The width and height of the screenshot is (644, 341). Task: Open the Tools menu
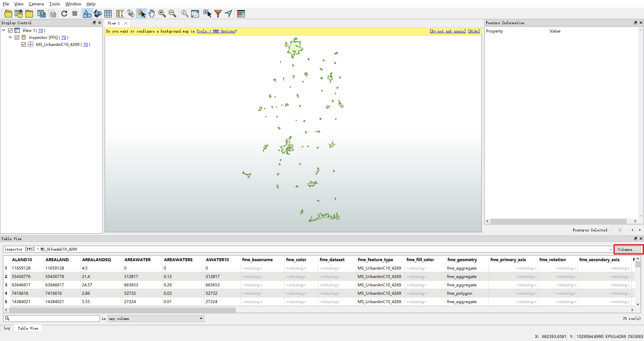54,4
